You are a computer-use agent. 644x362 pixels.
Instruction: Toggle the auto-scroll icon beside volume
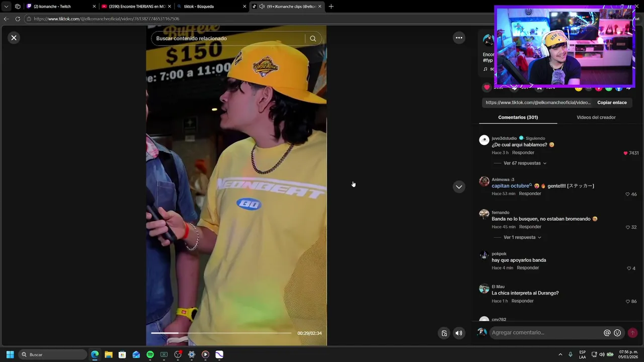point(444,333)
